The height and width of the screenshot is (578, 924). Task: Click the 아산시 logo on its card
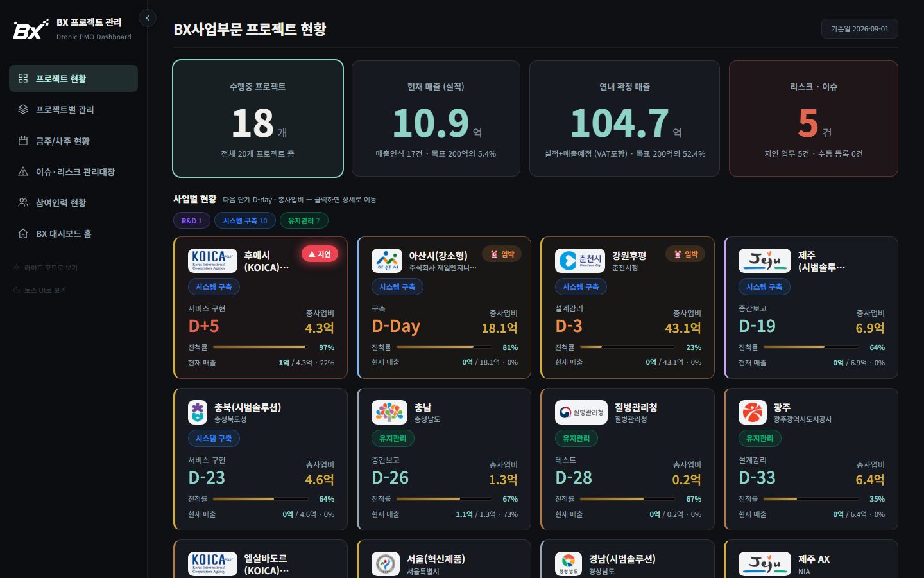point(387,261)
